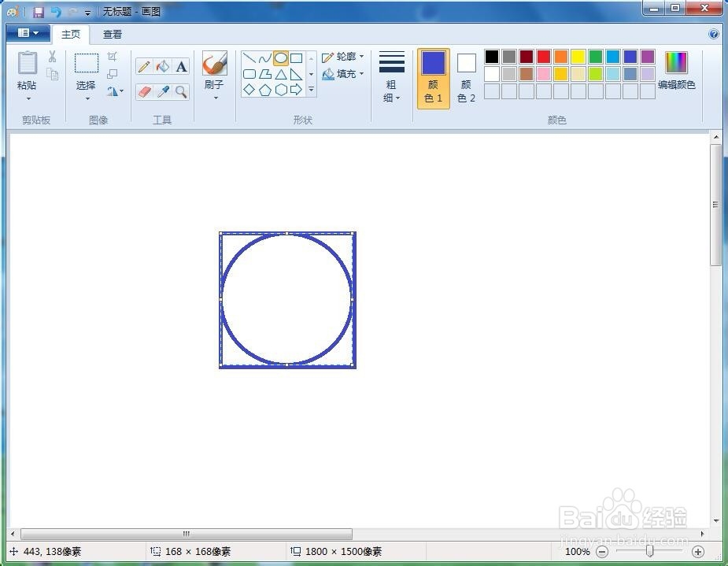
Task: Choose the Triangle shape
Action: click(x=281, y=74)
